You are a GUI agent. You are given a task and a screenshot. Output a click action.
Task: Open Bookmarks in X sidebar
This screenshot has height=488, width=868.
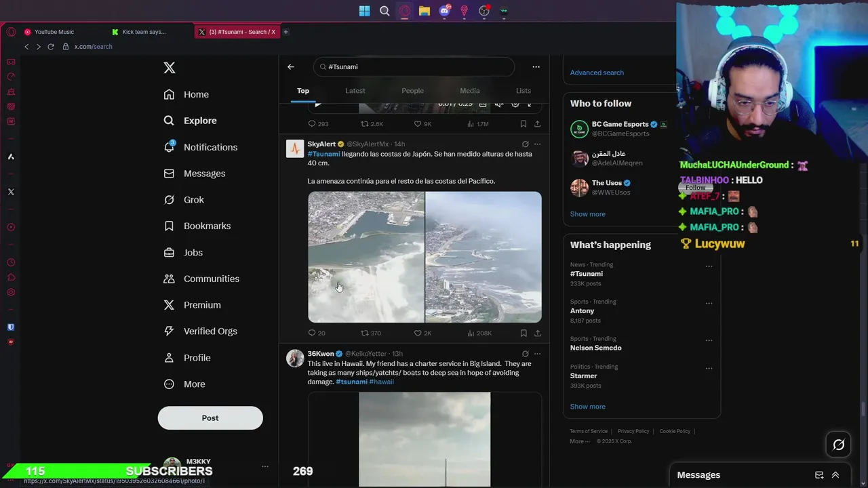coord(197,226)
